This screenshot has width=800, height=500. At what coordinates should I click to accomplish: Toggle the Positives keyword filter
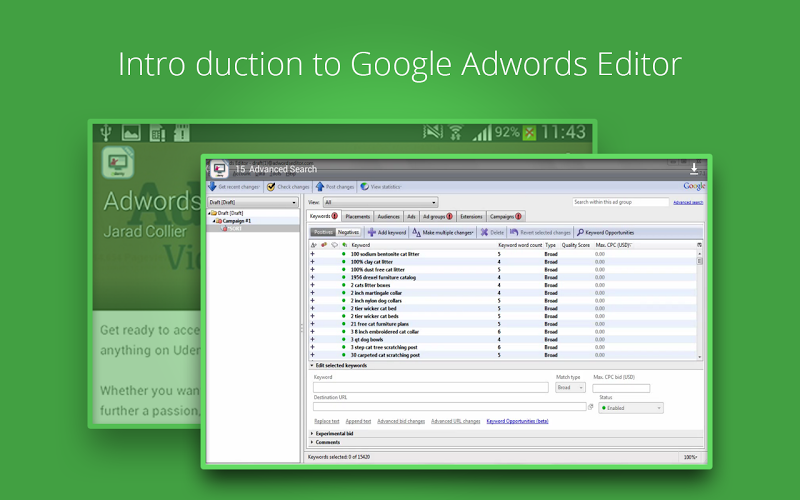pos(323,232)
